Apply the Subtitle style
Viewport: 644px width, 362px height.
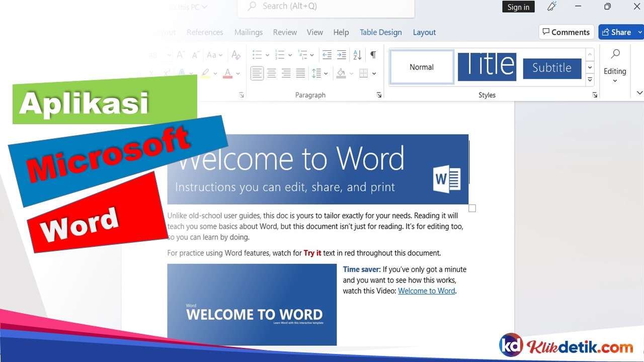[552, 68]
